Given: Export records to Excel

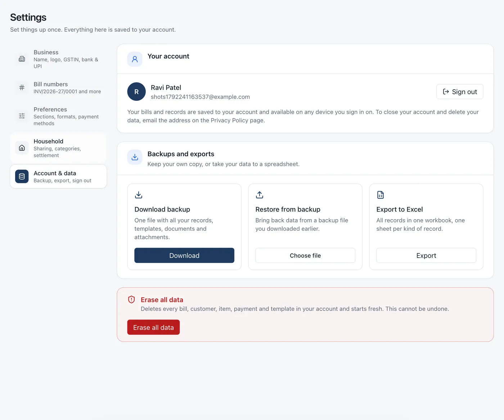Looking at the screenshot, I should point(426,256).
